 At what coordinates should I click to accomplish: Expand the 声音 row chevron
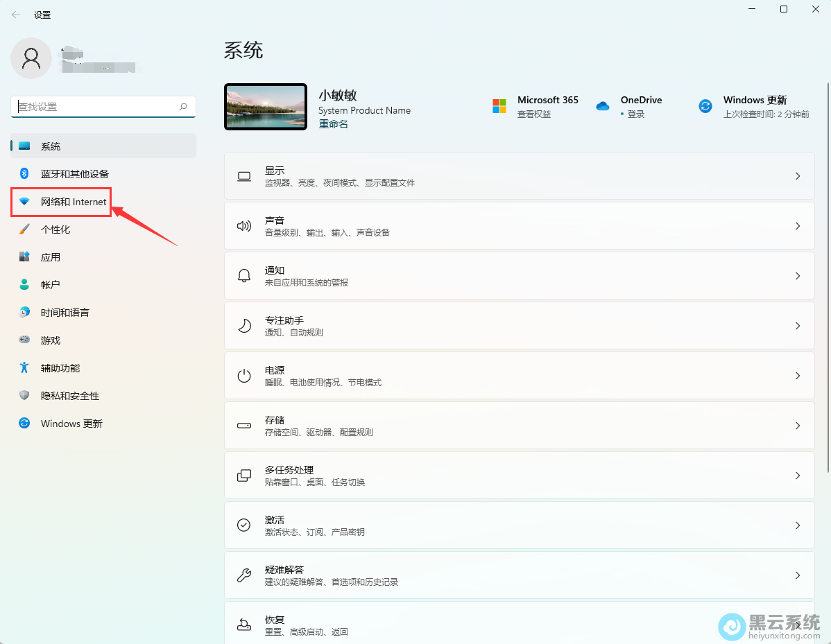pos(797,225)
